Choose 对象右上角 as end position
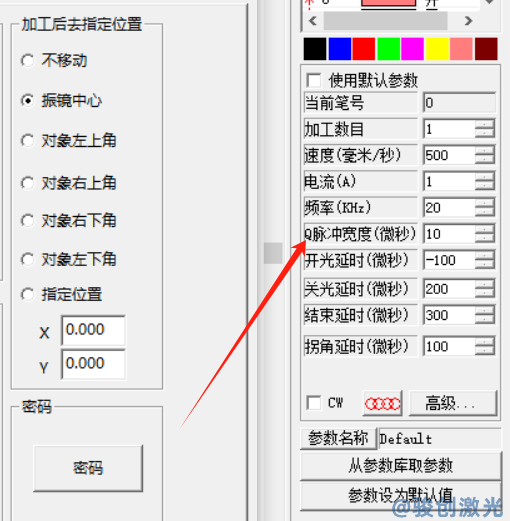The height and width of the screenshot is (521, 510). [27, 183]
